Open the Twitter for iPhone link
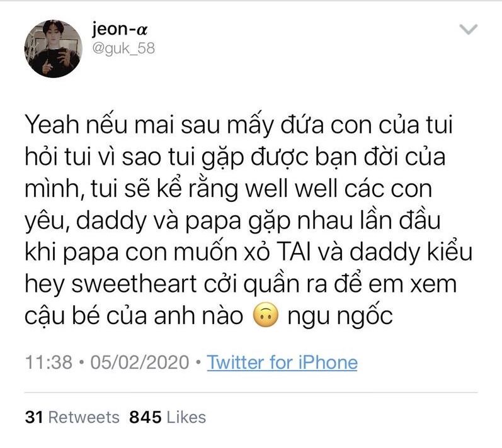This screenshot has width=502, height=448. click(282, 362)
